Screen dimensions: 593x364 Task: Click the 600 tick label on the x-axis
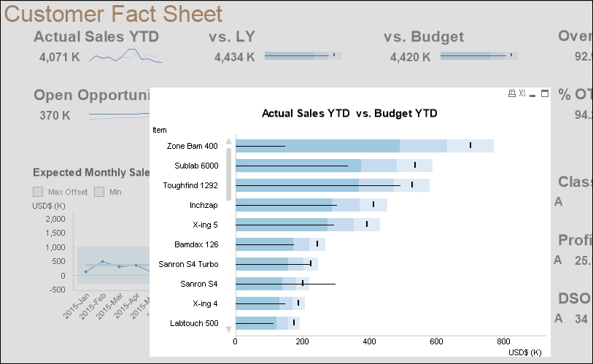pos(436,341)
